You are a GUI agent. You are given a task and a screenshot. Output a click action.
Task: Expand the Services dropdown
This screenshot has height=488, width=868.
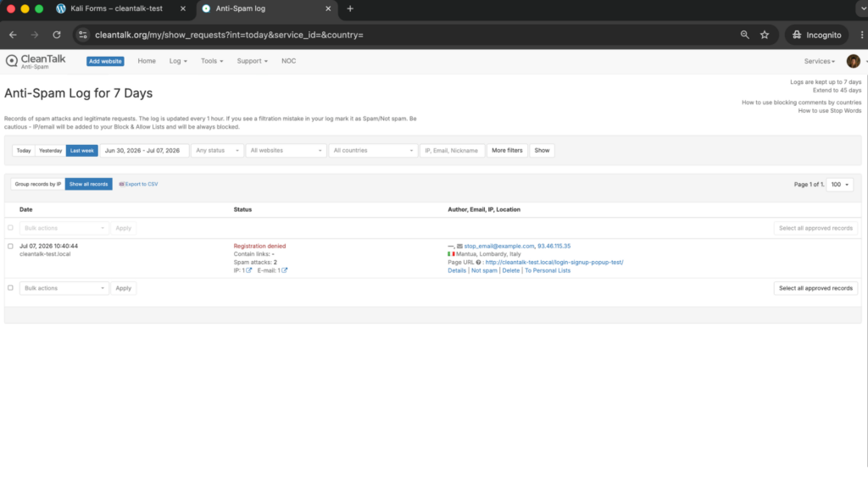tap(820, 61)
